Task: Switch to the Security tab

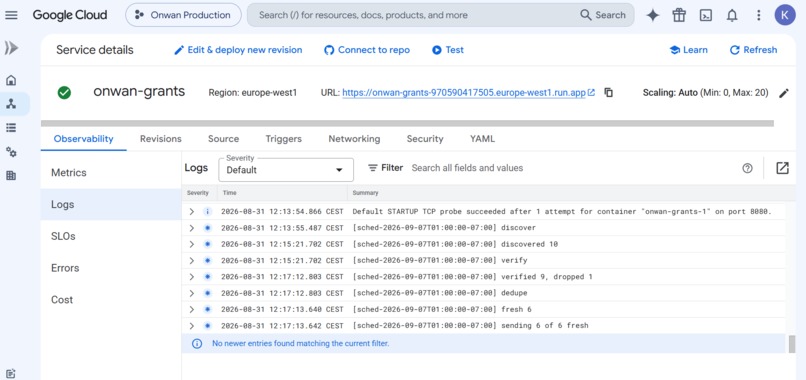Action: [425, 139]
